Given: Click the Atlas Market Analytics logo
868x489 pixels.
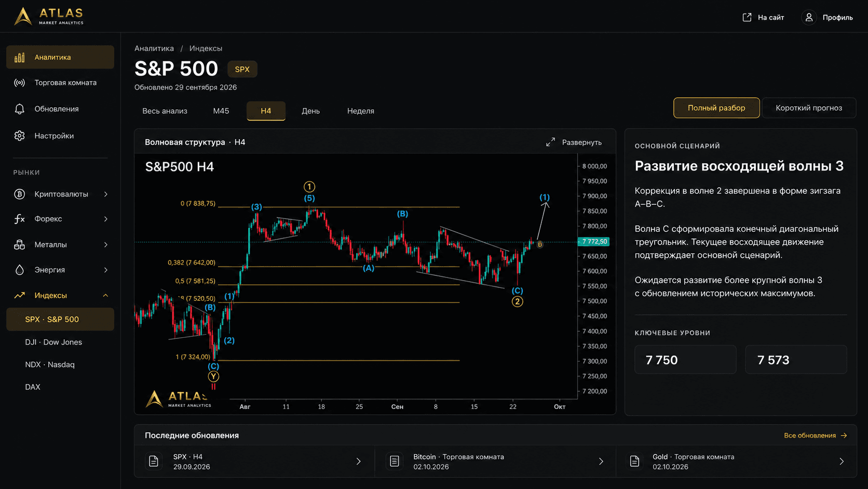Looking at the screenshot, I should 48,16.
